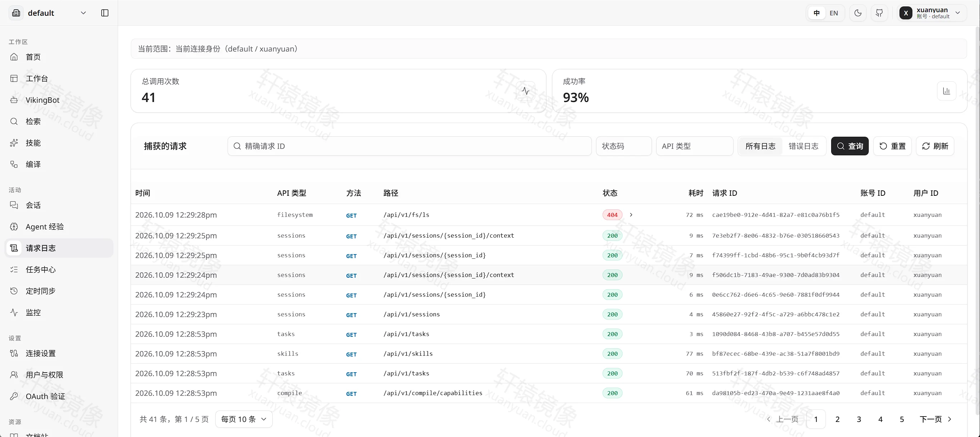
Task: Expand the default workspace selector
Action: 49,13
